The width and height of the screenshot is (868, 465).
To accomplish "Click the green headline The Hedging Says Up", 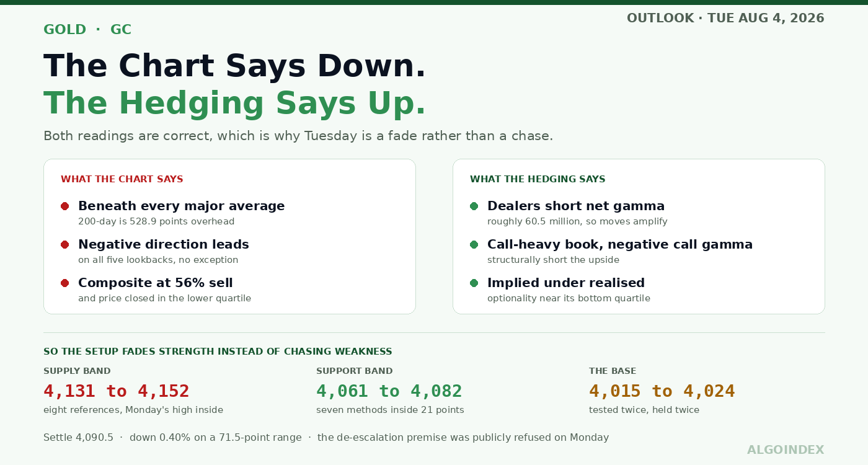I will 235,103.
